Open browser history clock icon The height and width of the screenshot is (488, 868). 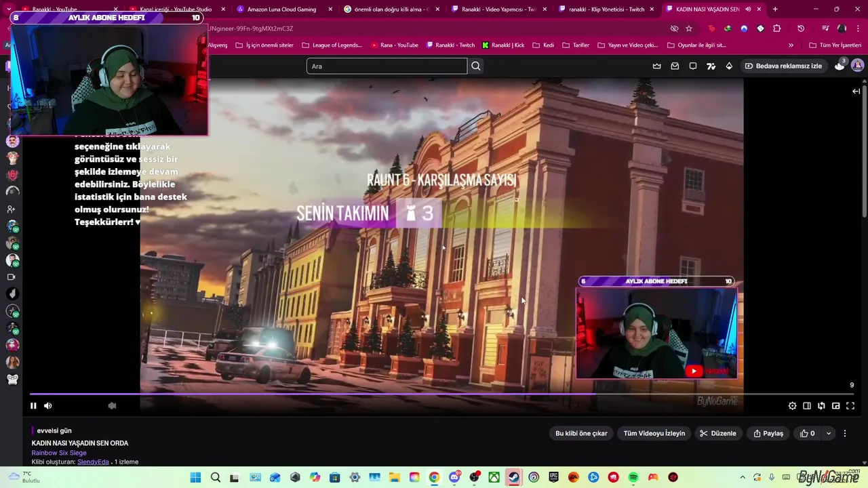tap(801, 28)
